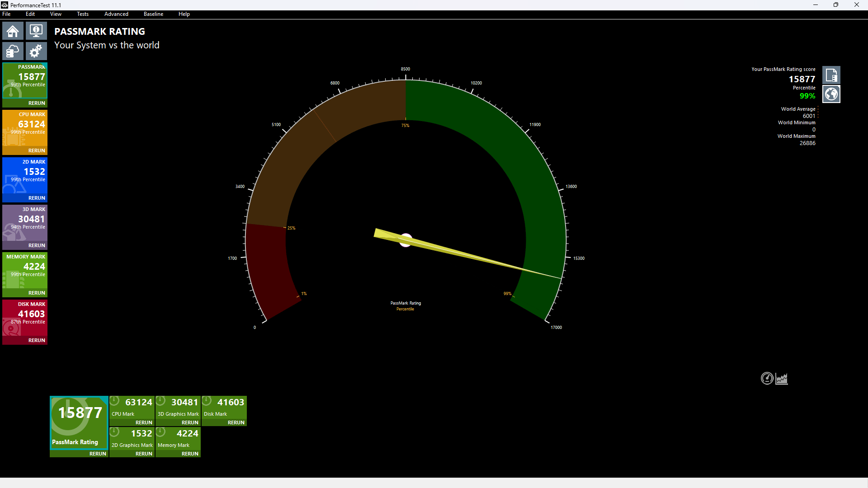This screenshot has height=488, width=868.
Task: Click the save results document icon
Action: pyautogui.click(x=831, y=75)
